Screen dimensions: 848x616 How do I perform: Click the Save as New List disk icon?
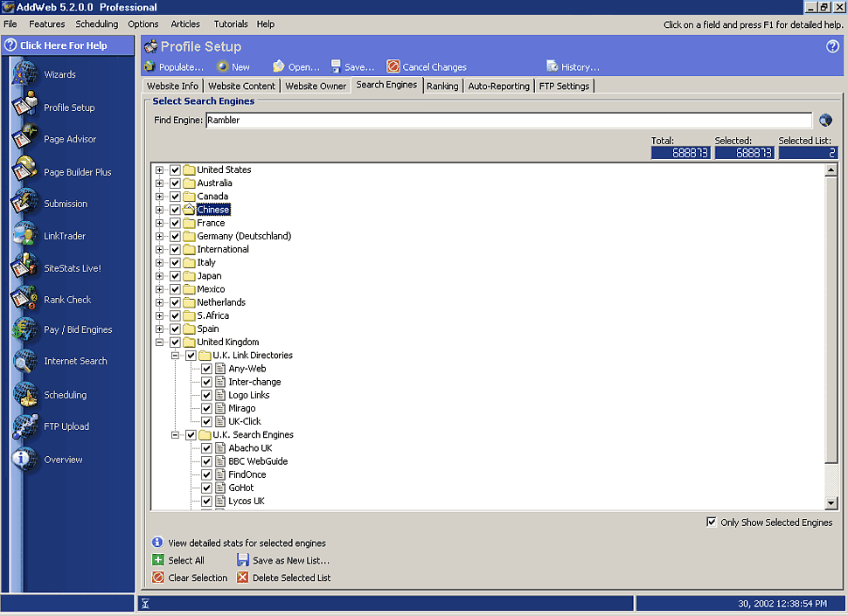243,560
